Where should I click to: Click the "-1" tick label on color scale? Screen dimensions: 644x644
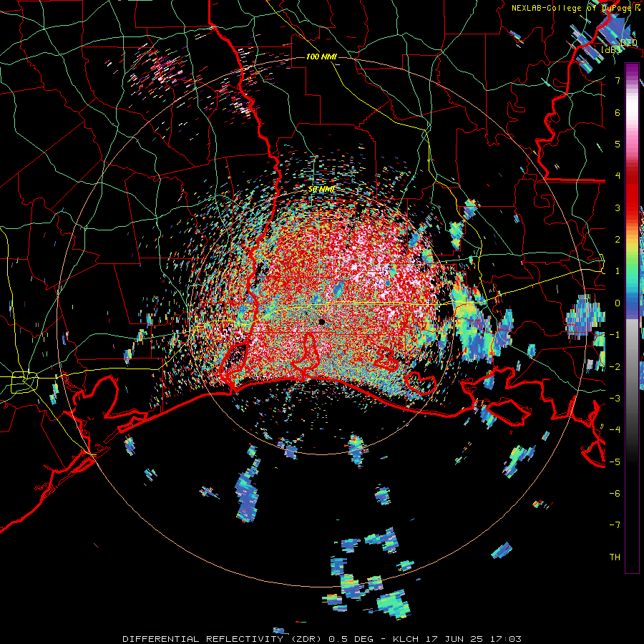click(x=615, y=335)
